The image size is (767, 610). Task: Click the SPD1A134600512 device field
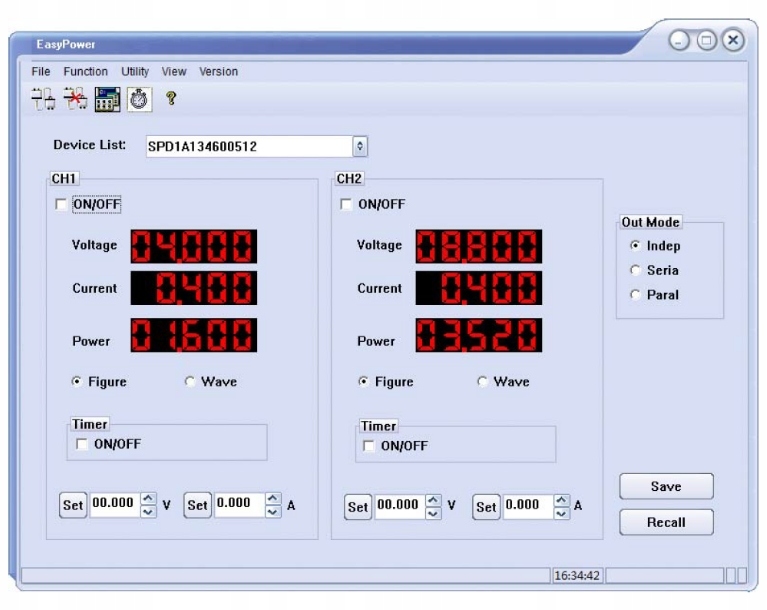pos(249,146)
